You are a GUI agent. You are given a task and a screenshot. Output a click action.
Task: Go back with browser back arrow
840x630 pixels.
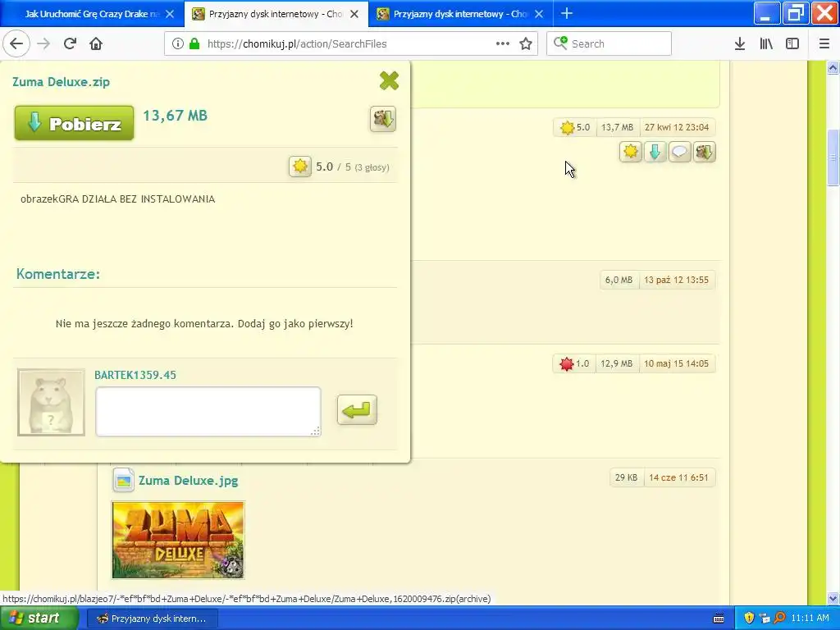[16, 43]
